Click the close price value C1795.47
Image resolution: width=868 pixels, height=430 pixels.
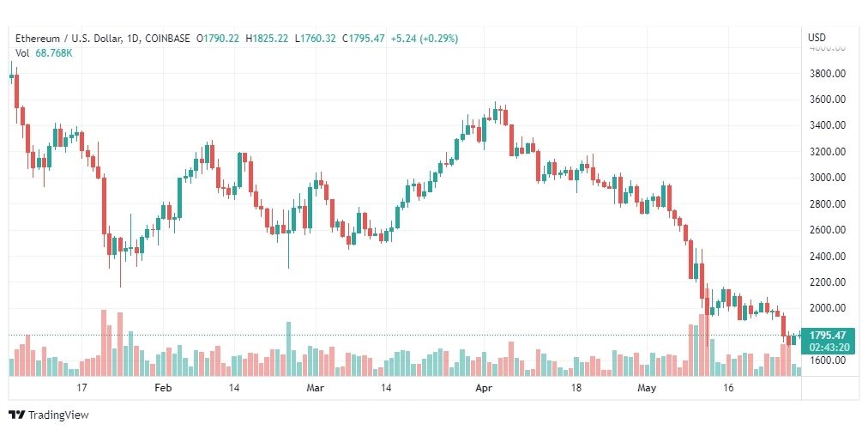point(363,39)
